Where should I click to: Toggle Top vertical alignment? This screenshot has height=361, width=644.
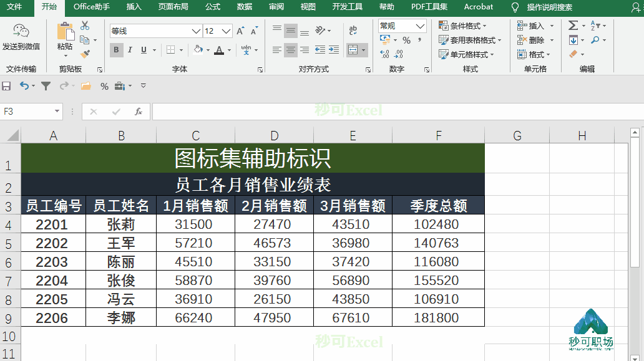(x=277, y=29)
